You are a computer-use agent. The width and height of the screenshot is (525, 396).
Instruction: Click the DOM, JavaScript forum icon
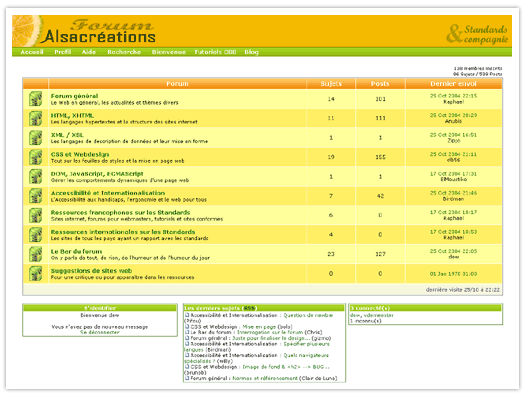tap(35, 177)
